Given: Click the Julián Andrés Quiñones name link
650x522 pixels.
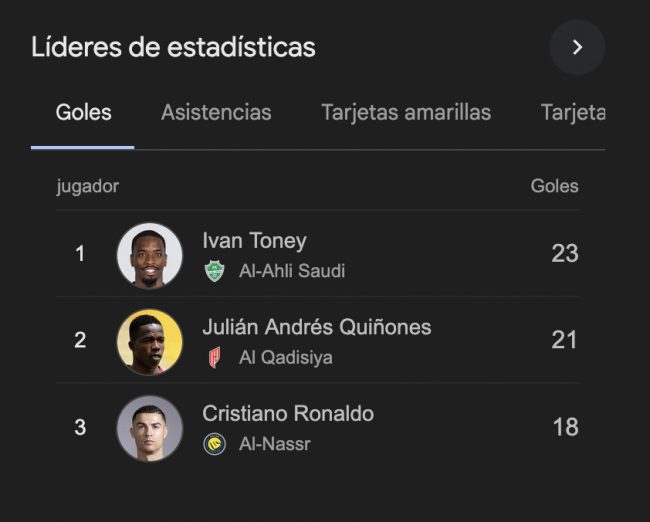Looking at the screenshot, I should pyautogui.click(x=316, y=327).
